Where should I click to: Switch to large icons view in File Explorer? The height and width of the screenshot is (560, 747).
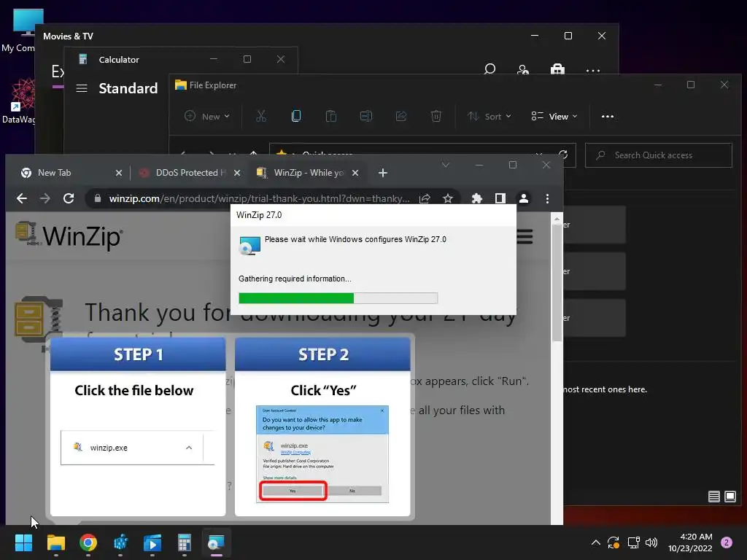(729, 497)
